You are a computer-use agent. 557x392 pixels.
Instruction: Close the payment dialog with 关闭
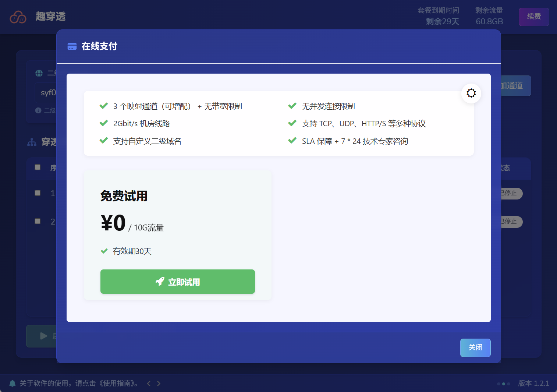(x=475, y=347)
